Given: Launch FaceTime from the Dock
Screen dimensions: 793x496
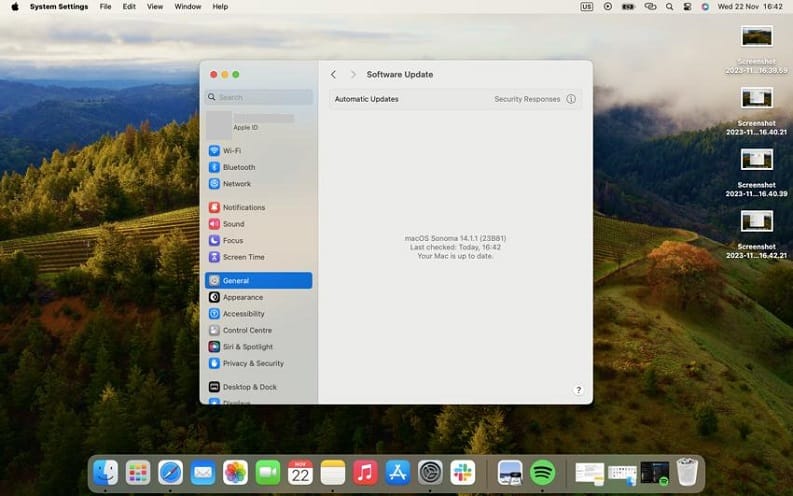Looking at the screenshot, I should pos(268,473).
